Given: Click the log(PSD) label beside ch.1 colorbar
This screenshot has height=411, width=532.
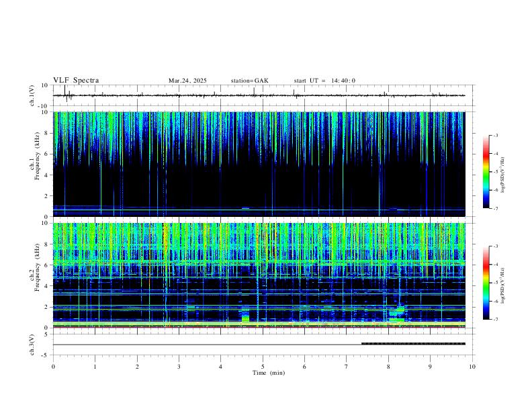Looking at the screenshot, I should point(502,175).
